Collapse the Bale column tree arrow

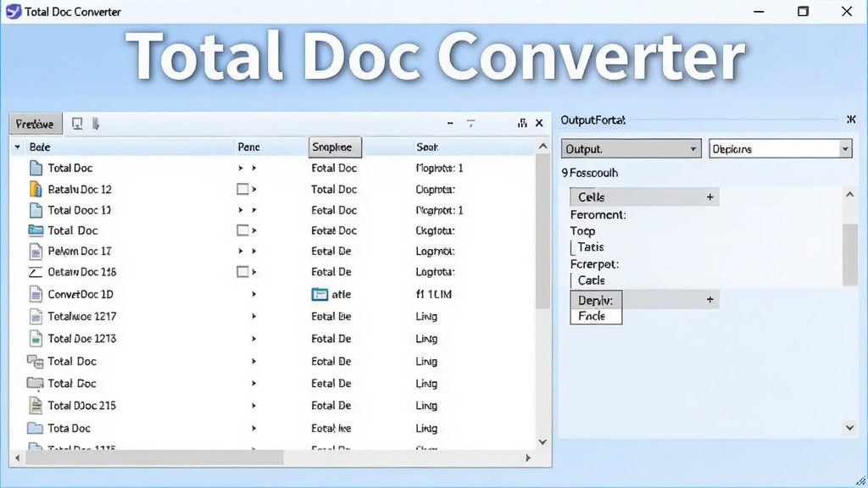click(x=18, y=147)
